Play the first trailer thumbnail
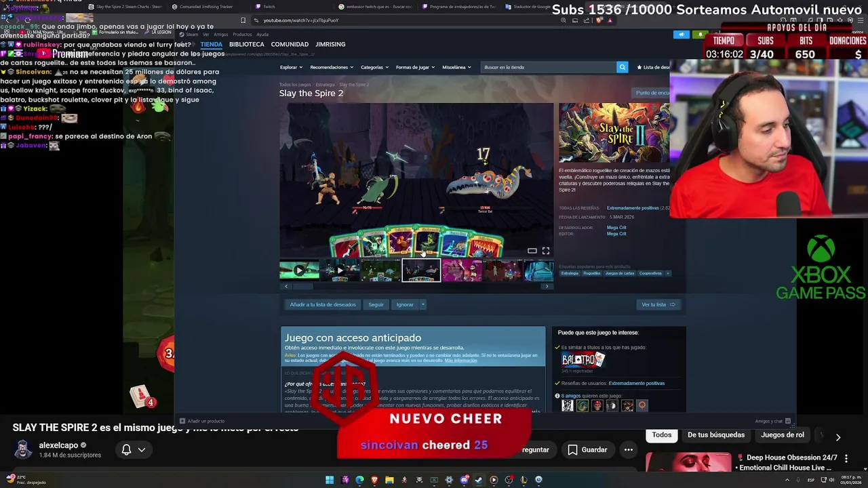The width and height of the screenshot is (868, 488). click(299, 270)
